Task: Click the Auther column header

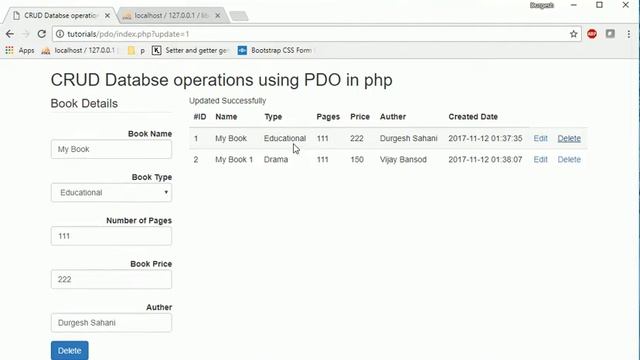Action: coord(393,117)
